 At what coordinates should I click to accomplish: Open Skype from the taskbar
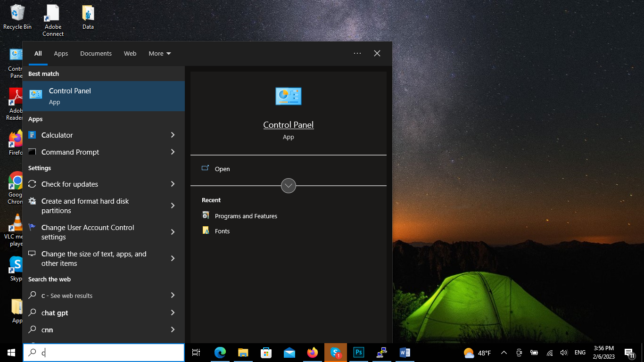click(x=336, y=353)
